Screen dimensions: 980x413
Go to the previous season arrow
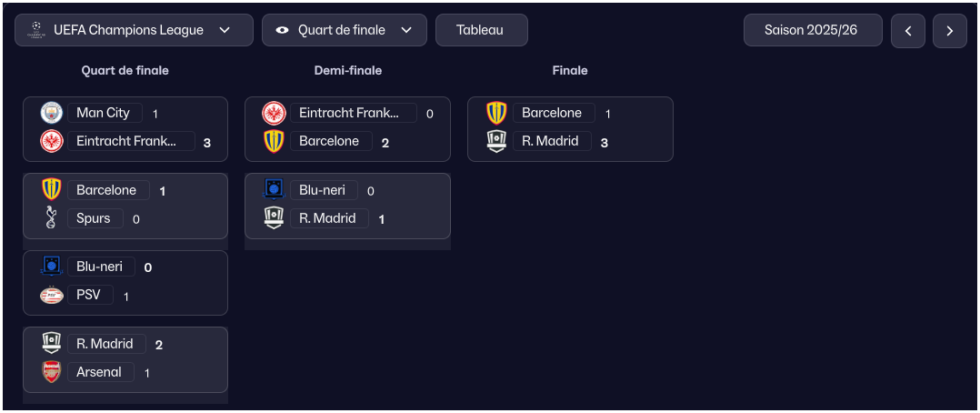coord(907,31)
